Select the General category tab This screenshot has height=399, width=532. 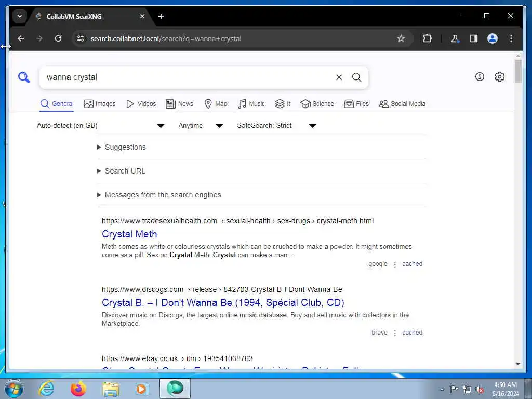57,104
